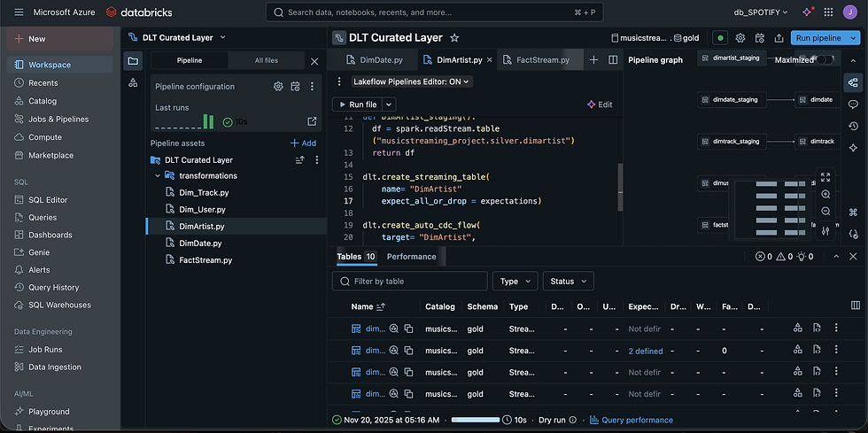The width and height of the screenshot is (868, 433).
Task: Open the schedule icon beside Run pipeline
Action: coord(760,38)
